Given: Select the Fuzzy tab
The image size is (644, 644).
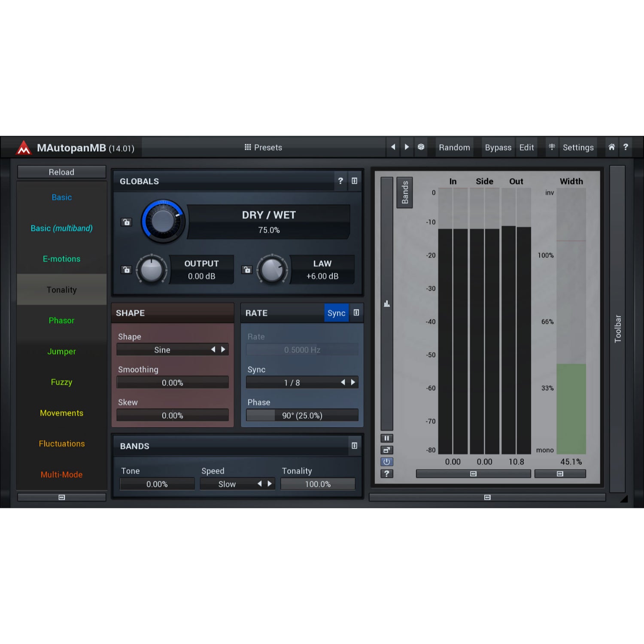Looking at the screenshot, I should pyautogui.click(x=62, y=382).
